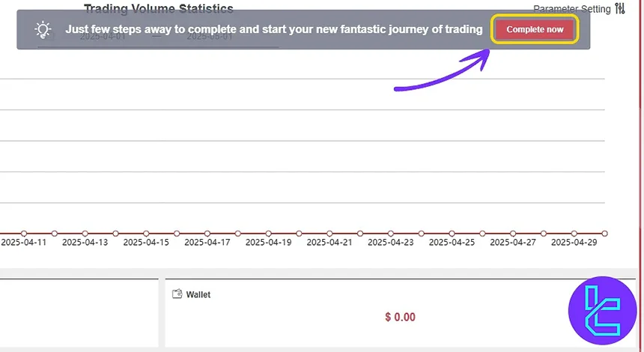
Task: Select chart data point for 2025-04-11
Action: [24, 234]
